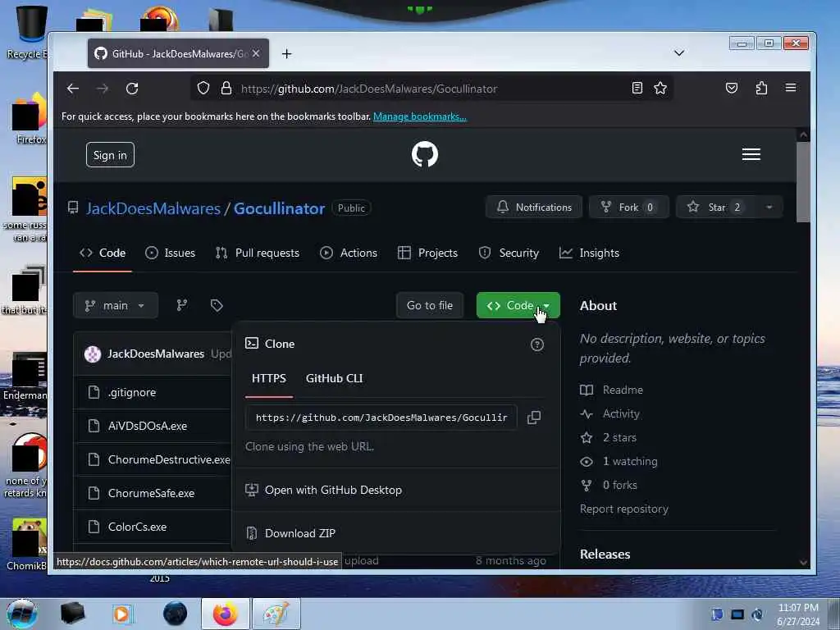Open the JackDoesMalwares owner link
This screenshot has height=630, width=840.
click(153, 208)
